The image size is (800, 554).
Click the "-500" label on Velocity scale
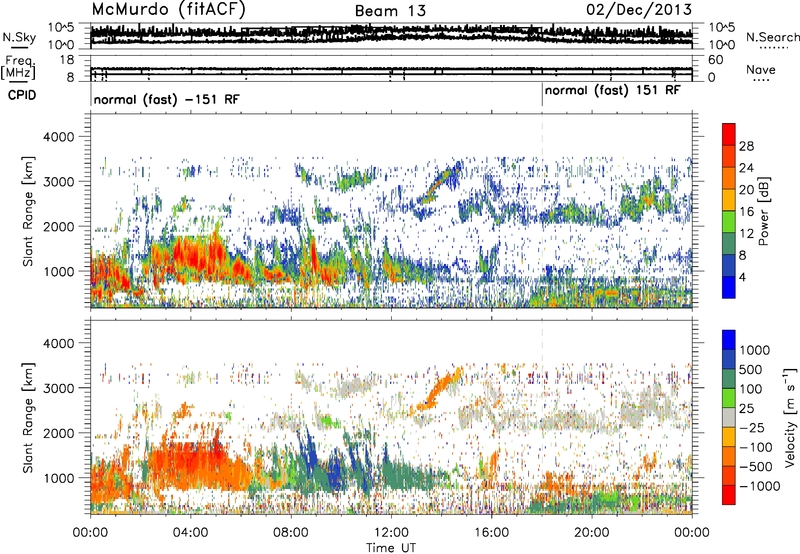(x=756, y=466)
